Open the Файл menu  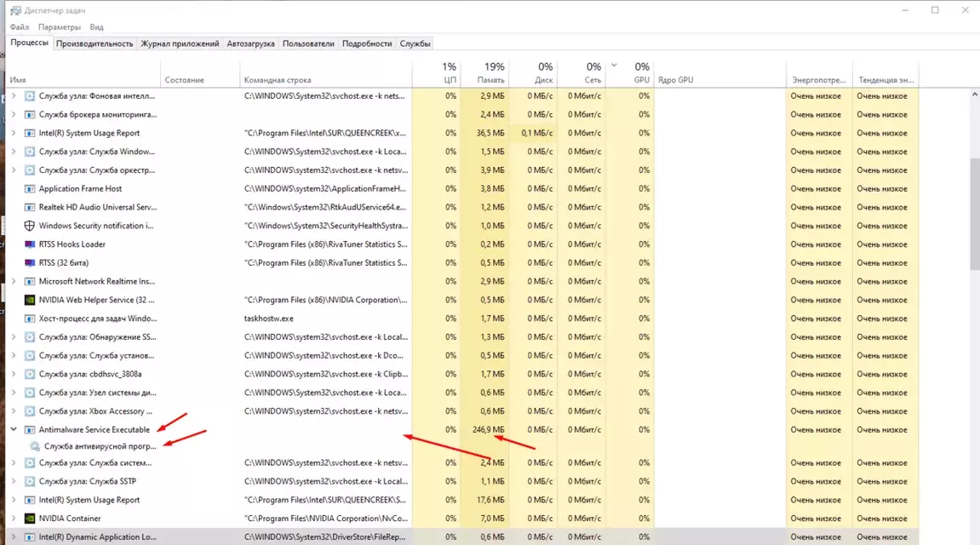(x=20, y=27)
